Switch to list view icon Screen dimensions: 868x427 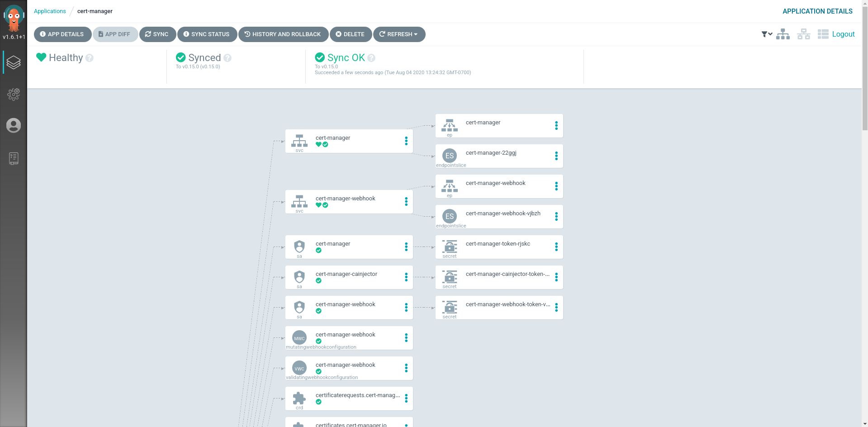pos(823,34)
